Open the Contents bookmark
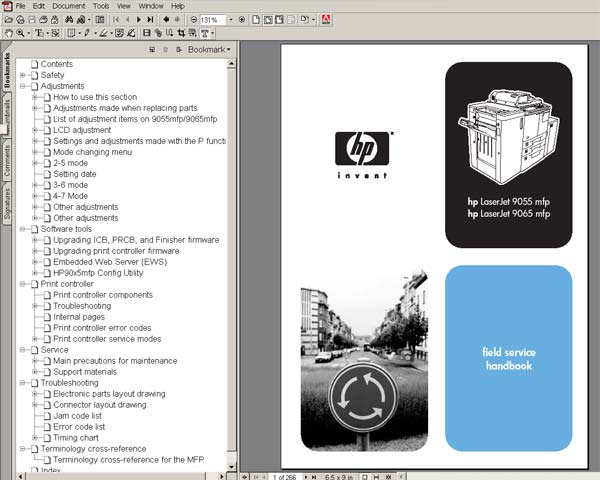The height and width of the screenshot is (480, 600). (x=57, y=64)
